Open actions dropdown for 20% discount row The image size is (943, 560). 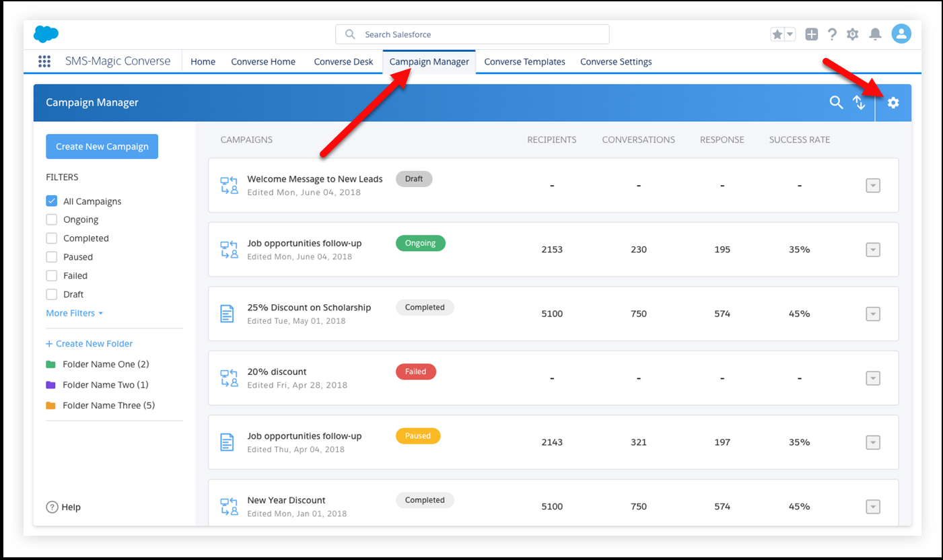pos(873,378)
